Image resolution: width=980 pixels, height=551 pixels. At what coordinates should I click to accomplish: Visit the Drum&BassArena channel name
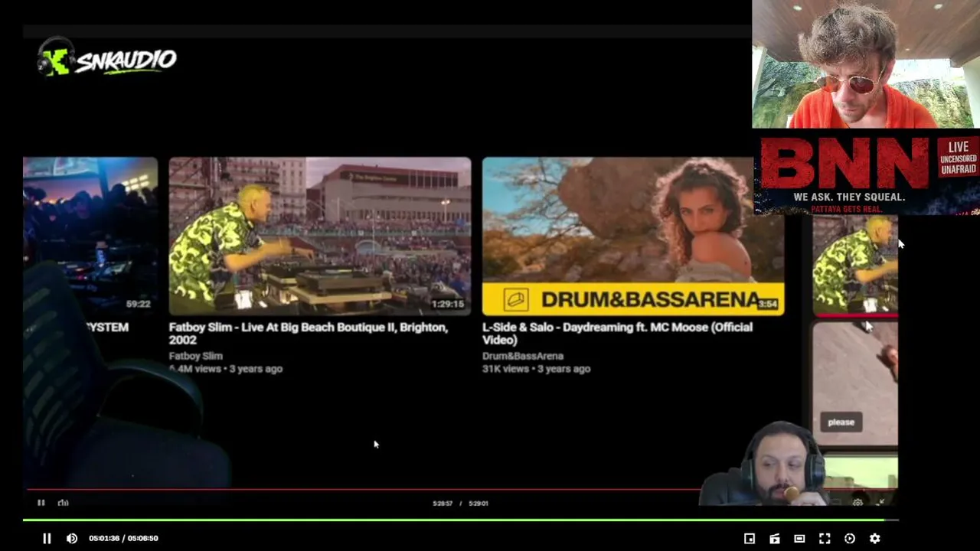(x=523, y=356)
